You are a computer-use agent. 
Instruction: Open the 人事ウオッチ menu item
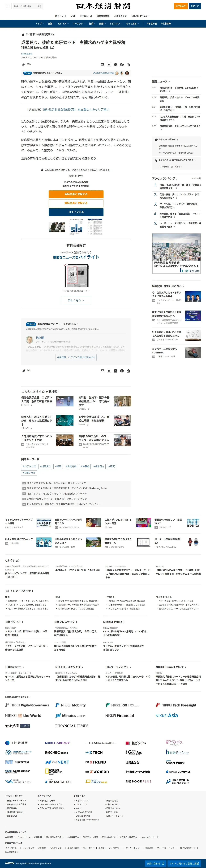120,16
